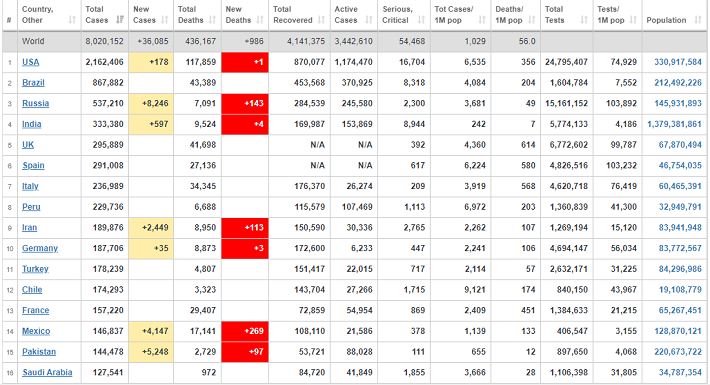The image size is (710, 385).
Task: Open the Spain country link
Action: (34, 165)
